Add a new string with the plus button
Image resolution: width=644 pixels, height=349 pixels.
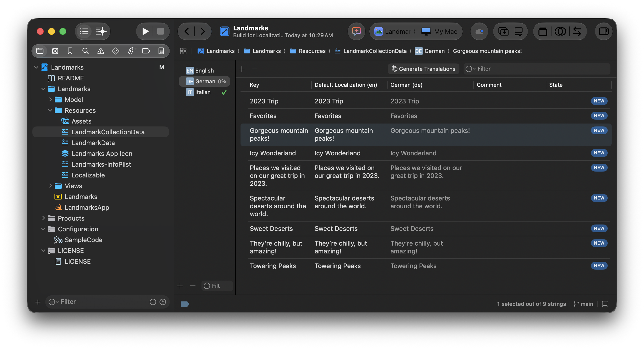242,69
